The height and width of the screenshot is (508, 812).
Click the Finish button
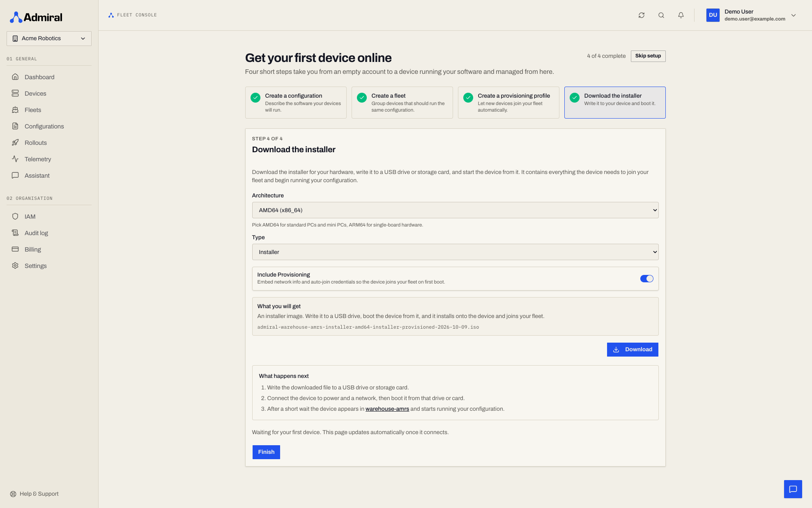(x=266, y=452)
